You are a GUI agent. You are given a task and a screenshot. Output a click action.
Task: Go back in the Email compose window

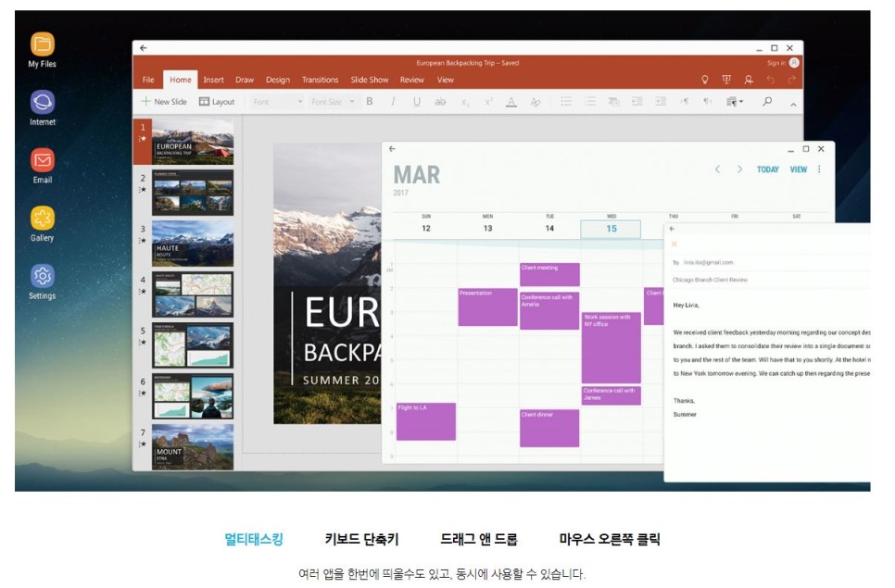tap(672, 229)
